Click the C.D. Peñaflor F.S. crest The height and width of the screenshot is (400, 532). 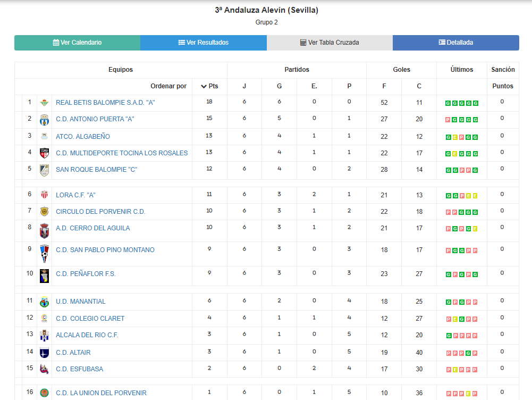[44, 276]
